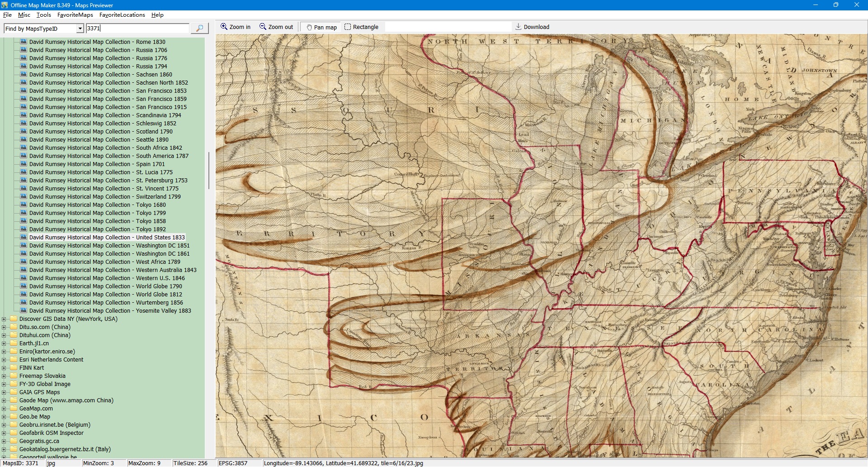
Task: Click the Download button
Action: pos(532,27)
